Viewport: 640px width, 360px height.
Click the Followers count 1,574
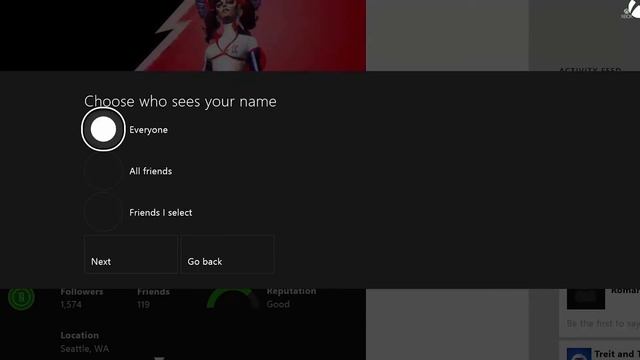point(71,304)
